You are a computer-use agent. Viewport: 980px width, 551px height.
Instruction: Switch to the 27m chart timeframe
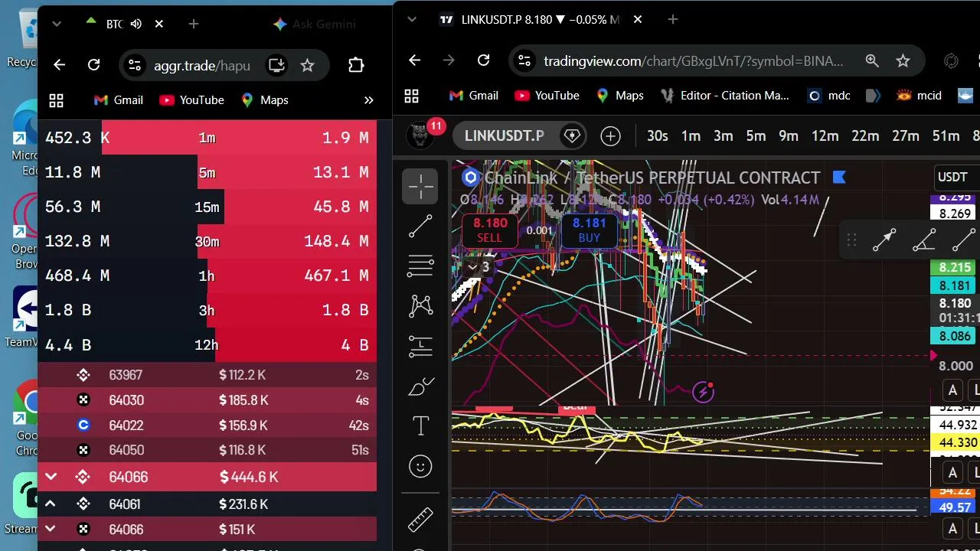(x=906, y=135)
